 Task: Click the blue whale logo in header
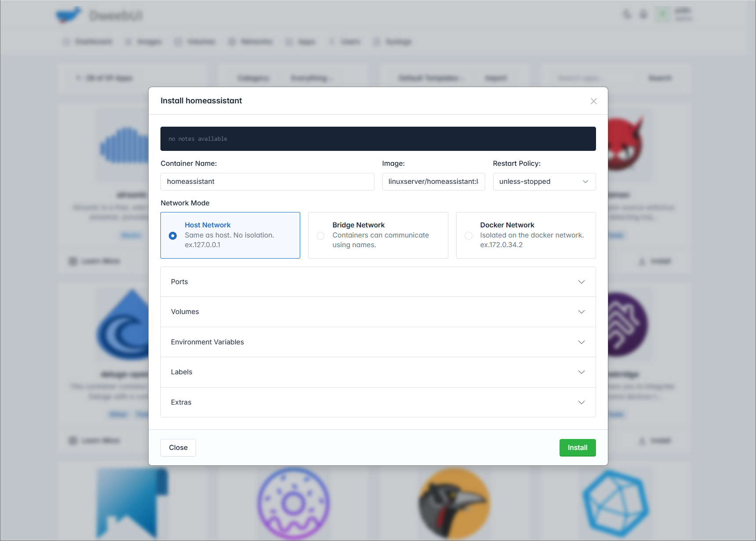[x=69, y=15]
